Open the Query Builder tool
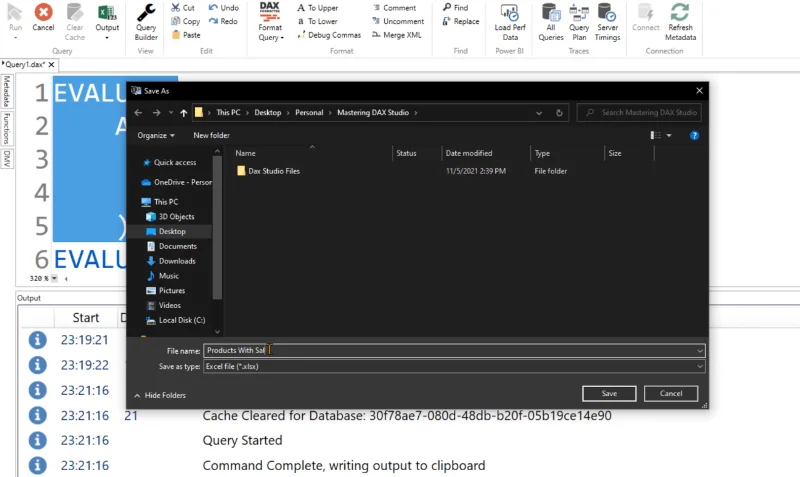Viewport: 800px width, 477px height. click(x=146, y=21)
